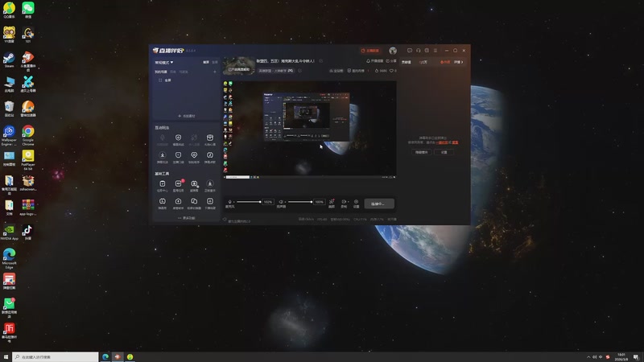The width and height of the screenshot is (644, 362).
Task: Click the speaker volume value 100%
Action: (x=319, y=202)
